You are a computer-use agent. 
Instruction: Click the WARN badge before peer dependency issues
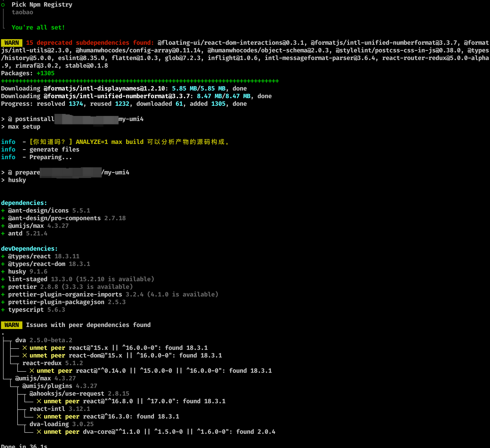click(x=12, y=325)
